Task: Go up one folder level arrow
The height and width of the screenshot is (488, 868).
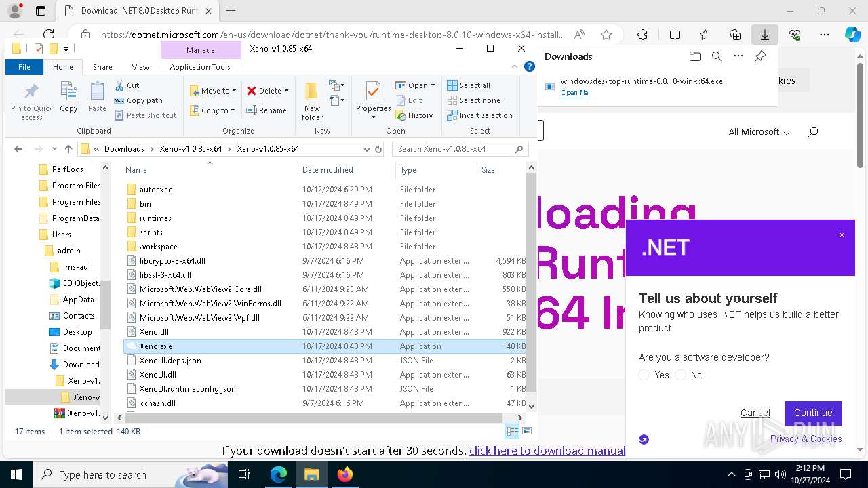Action: [68, 149]
